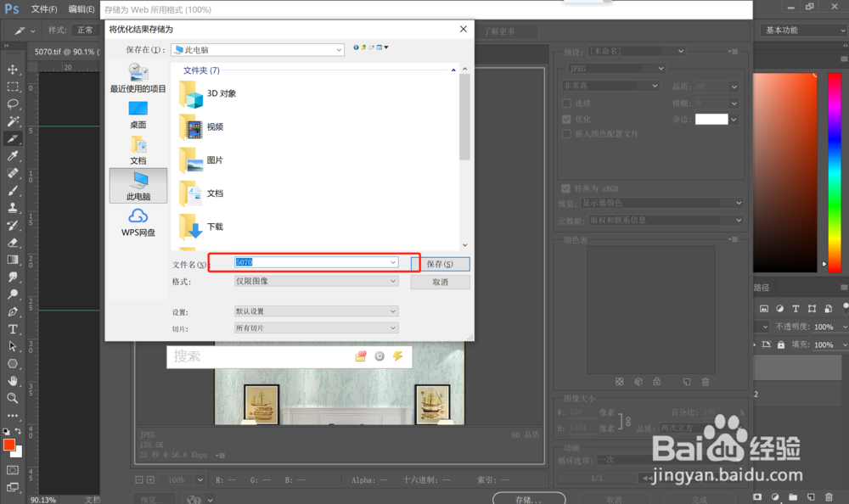The width and height of the screenshot is (849, 504).
Task: Click the 保存(S) button
Action: (x=440, y=264)
